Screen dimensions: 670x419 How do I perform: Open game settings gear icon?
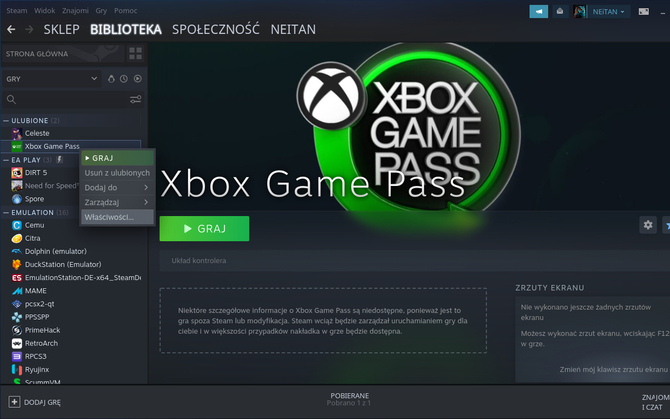point(648,225)
